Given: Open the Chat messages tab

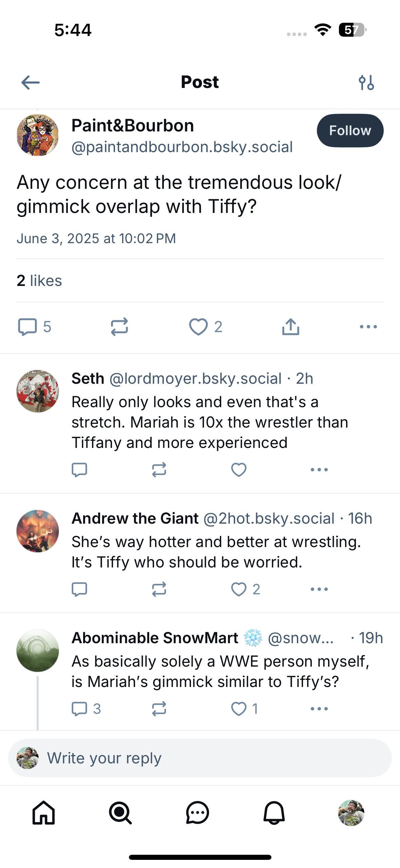Looking at the screenshot, I should [x=197, y=813].
